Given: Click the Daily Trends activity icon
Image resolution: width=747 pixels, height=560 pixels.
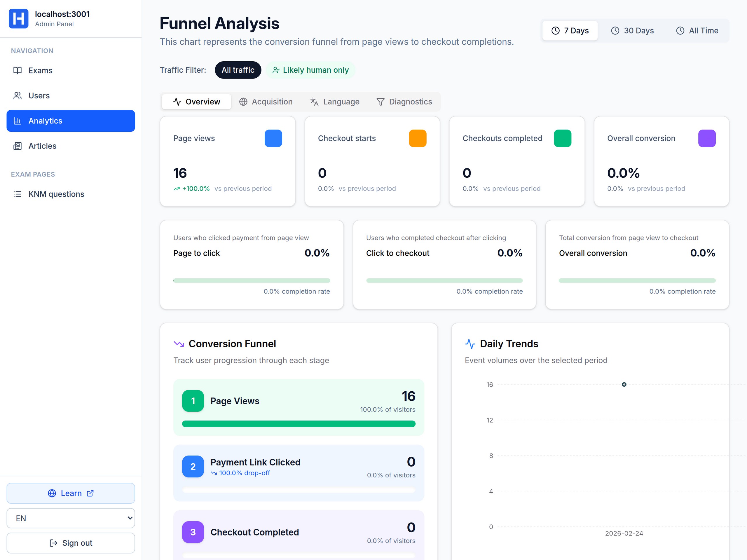Looking at the screenshot, I should tap(470, 344).
